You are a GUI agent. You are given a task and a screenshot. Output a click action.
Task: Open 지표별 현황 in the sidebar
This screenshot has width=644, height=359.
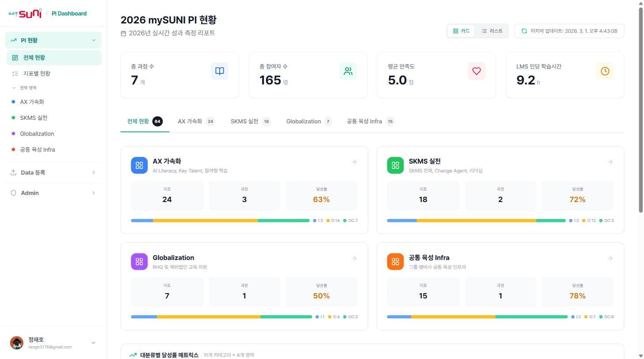pyautogui.click(x=54, y=73)
